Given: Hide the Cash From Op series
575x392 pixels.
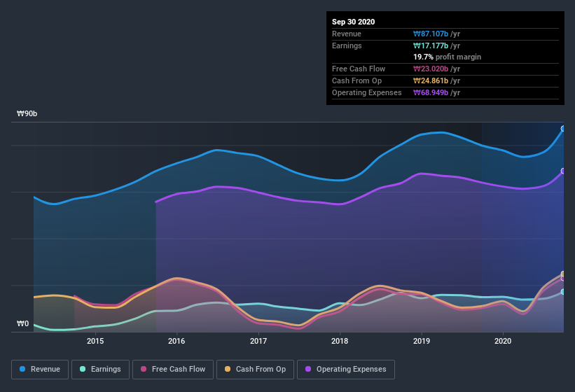Looking at the screenshot, I should tap(255, 370).
